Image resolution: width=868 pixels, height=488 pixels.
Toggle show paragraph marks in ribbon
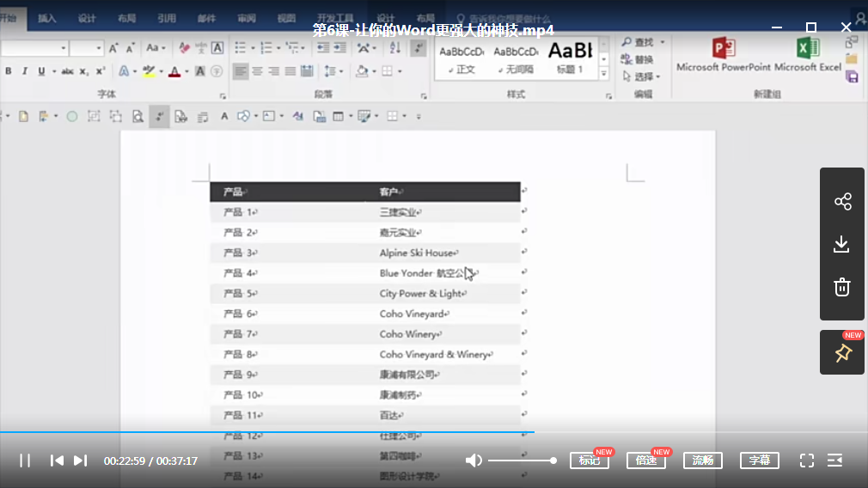[x=419, y=48]
